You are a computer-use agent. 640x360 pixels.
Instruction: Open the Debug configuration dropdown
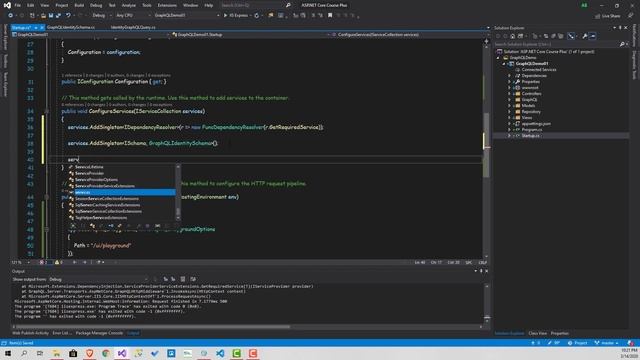(101, 16)
